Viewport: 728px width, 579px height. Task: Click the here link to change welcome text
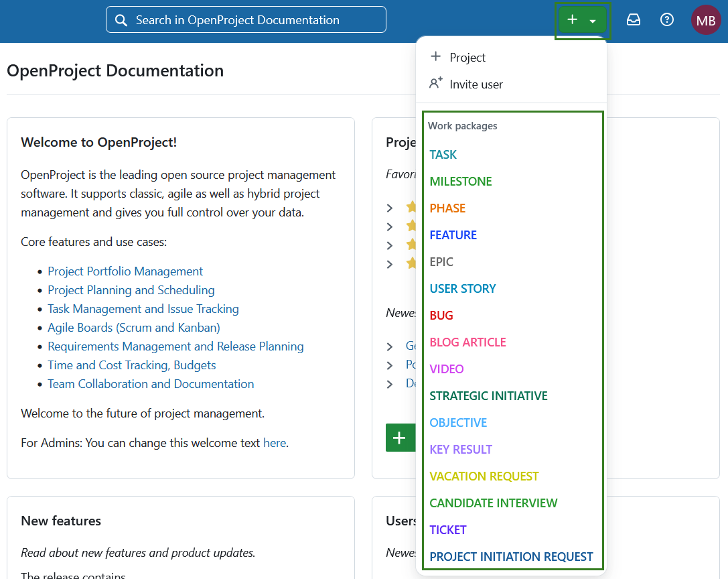pyautogui.click(x=275, y=442)
